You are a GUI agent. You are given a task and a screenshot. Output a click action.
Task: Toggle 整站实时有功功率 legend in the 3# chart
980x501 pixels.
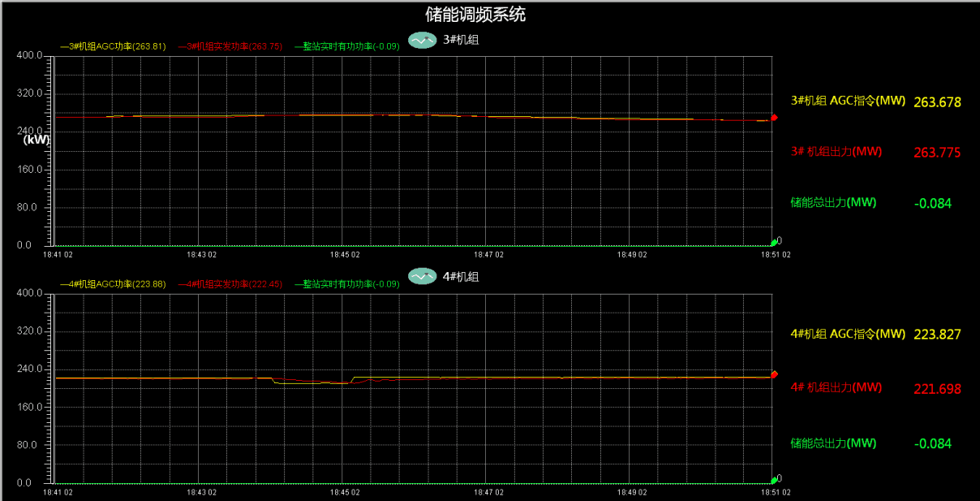pyautogui.click(x=347, y=47)
